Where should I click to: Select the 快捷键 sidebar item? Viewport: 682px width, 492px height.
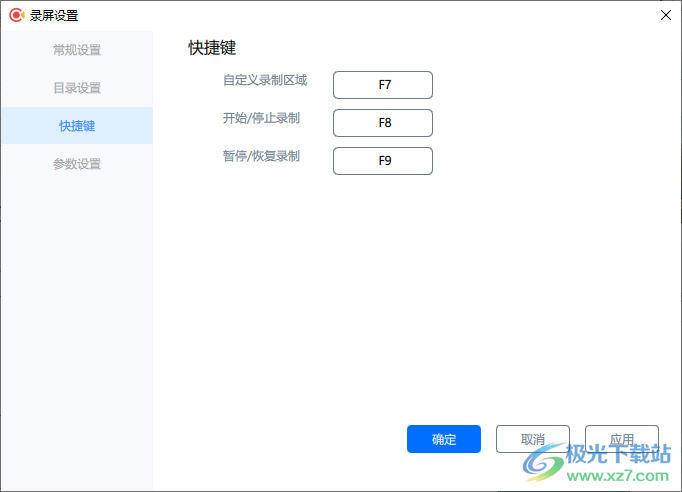click(x=77, y=126)
